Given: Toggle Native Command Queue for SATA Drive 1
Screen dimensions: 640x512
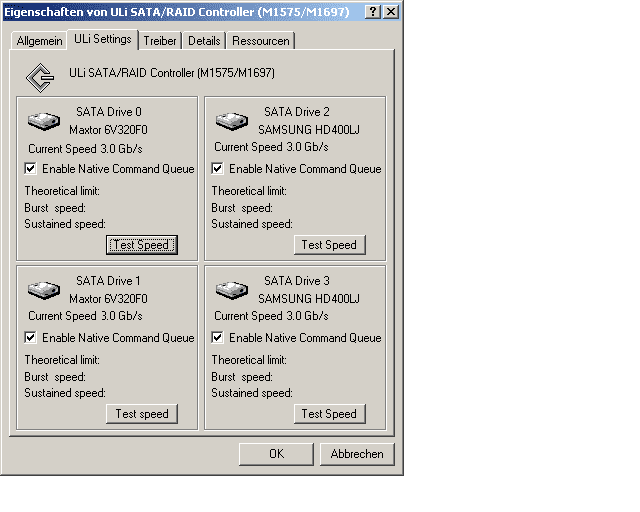Looking at the screenshot, I should tap(30, 338).
